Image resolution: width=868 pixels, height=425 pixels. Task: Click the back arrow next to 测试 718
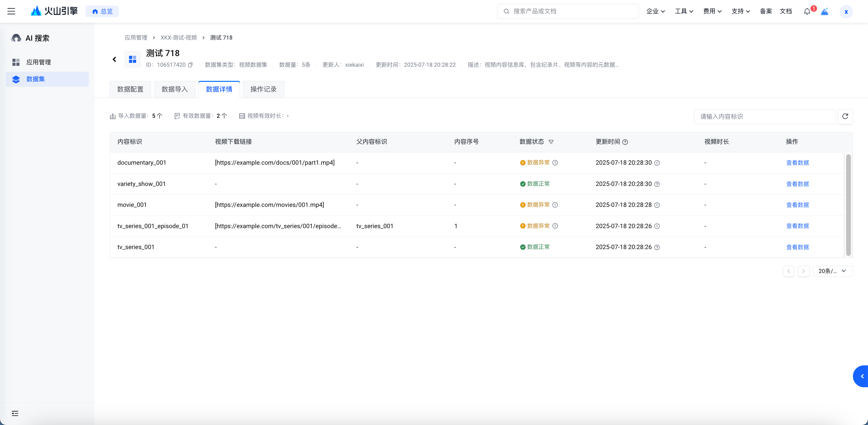(x=114, y=59)
